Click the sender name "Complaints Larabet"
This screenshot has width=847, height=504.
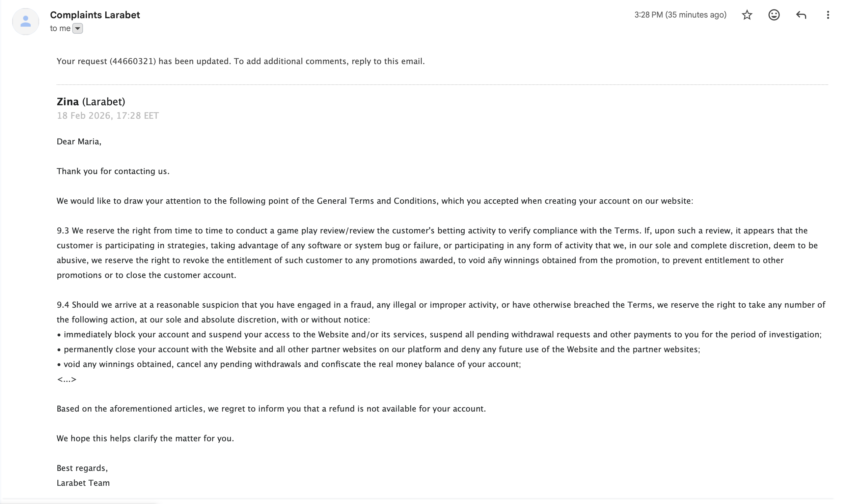95,15
